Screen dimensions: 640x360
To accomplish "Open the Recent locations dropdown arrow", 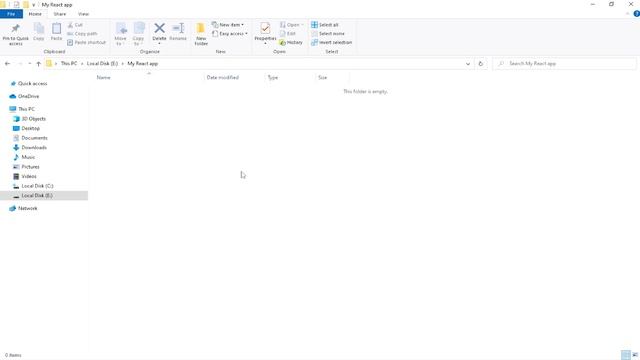I will coord(29,64).
